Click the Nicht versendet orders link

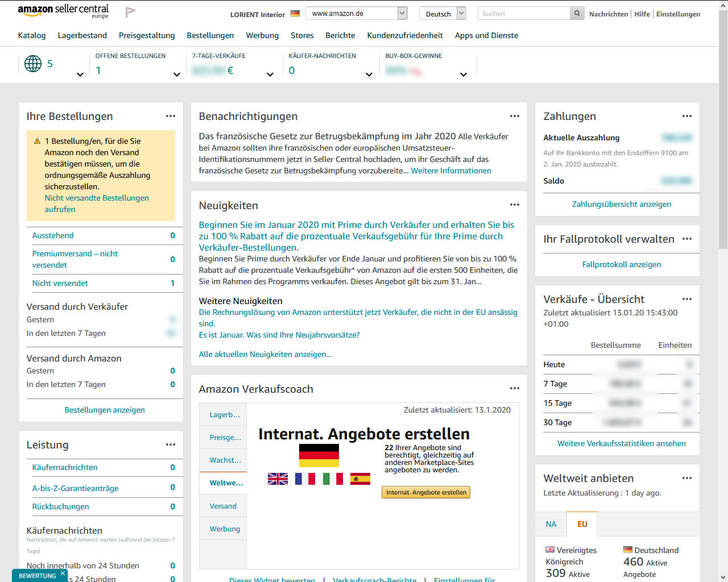[x=60, y=283]
